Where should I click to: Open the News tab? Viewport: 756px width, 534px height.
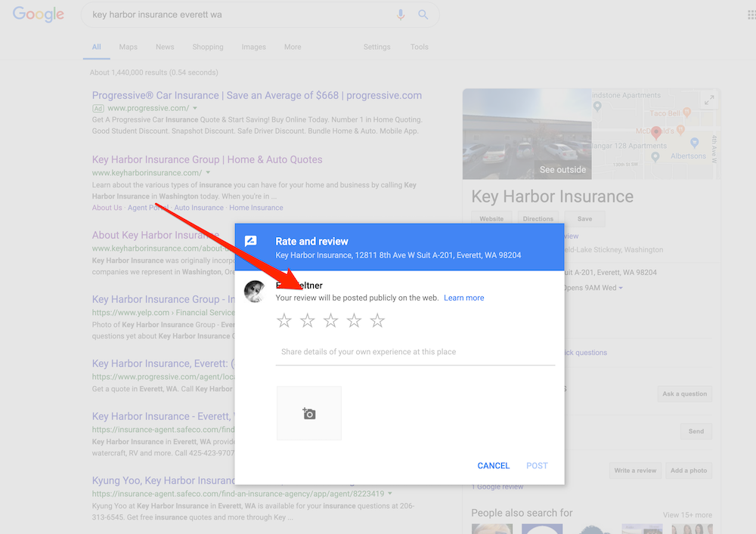pos(165,47)
